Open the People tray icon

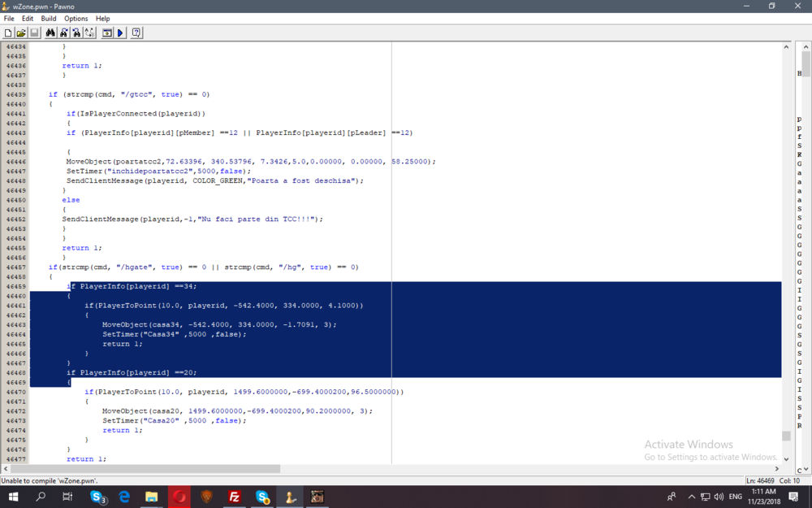(672, 497)
